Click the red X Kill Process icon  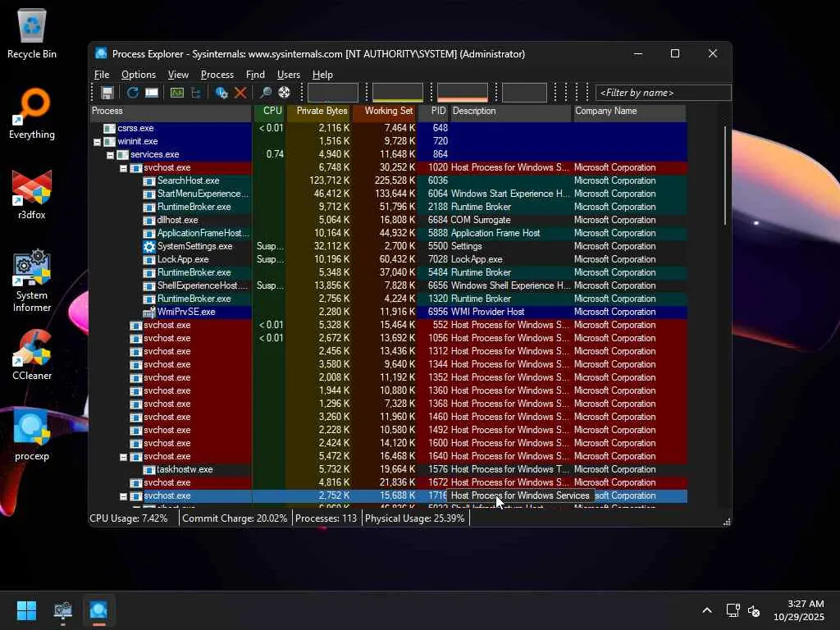240,93
